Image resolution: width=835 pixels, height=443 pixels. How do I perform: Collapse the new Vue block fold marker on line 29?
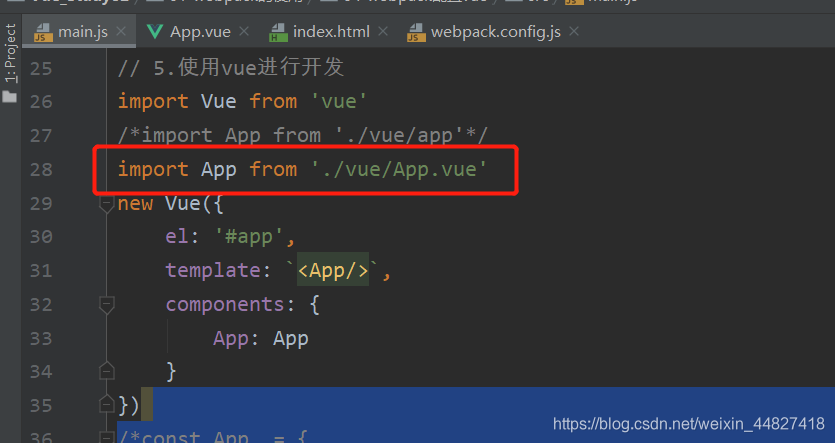tap(107, 204)
